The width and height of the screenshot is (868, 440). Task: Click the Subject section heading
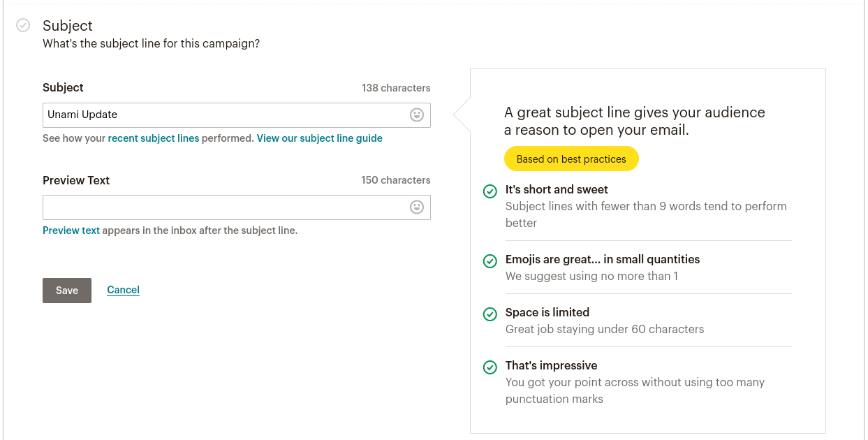click(x=68, y=26)
